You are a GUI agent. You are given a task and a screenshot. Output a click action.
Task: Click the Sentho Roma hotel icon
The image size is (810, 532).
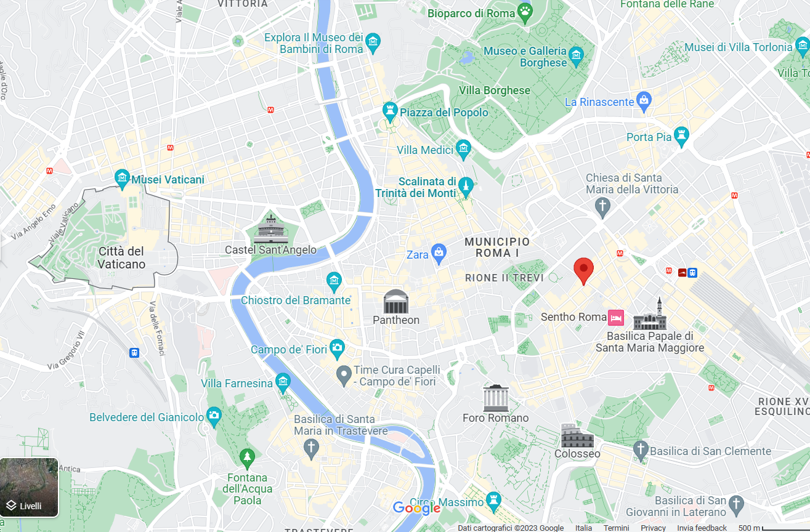tap(616, 318)
